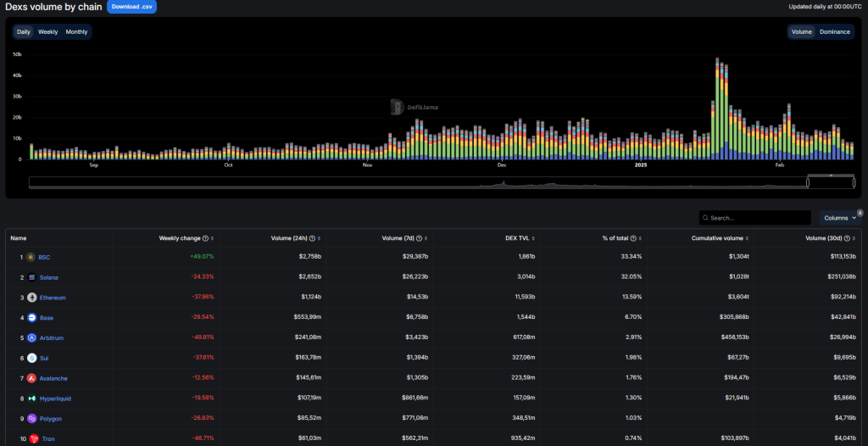Image resolution: width=868 pixels, height=446 pixels.
Task: Sort by Cumulative volume using sort arrows
Action: (x=747, y=238)
